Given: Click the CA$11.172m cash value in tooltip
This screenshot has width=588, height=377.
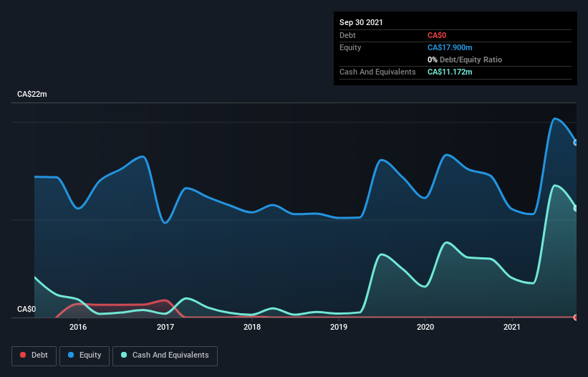Looking at the screenshot, I should (450, 72).
